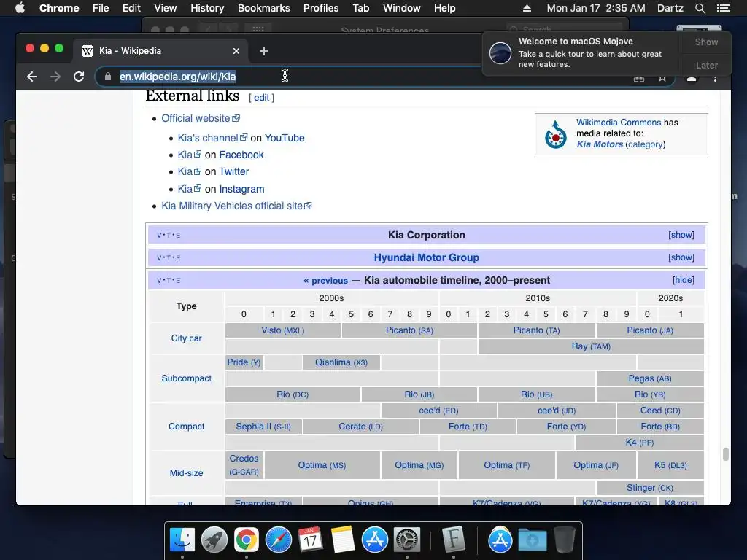This screenshot has width=747, height=560.
Task: Open the Stinger (CK) link
Action: pyautogui.click(x=650, y=488)
